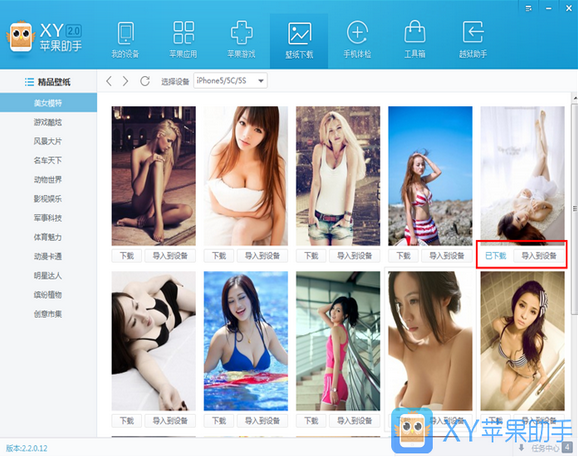Screen dimensions: 578x457
Task: Click 导入到设备 in red highlighted box
Action: coord(539,256)
